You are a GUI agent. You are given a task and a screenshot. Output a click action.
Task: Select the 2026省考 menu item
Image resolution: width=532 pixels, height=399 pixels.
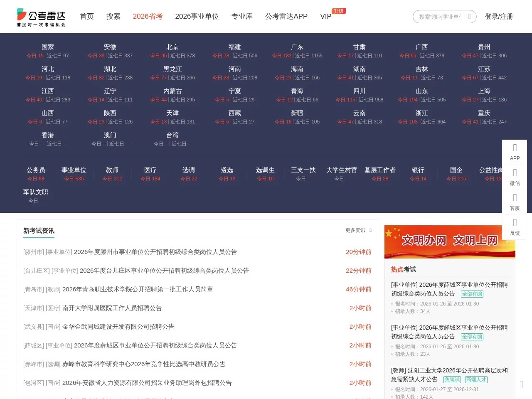point(148,17)
